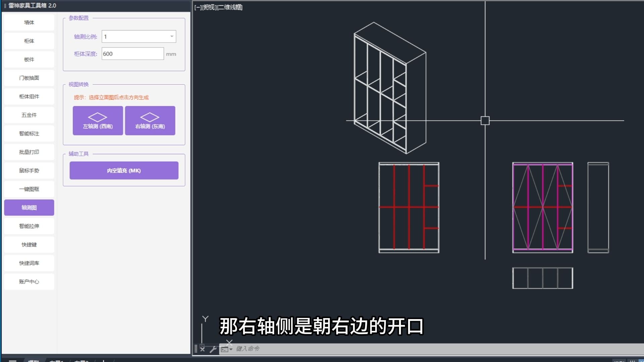The width and height of the screenshot is (644, 362).
Task: Select the isometric cabinet drawing
Action: coord(390,88)
